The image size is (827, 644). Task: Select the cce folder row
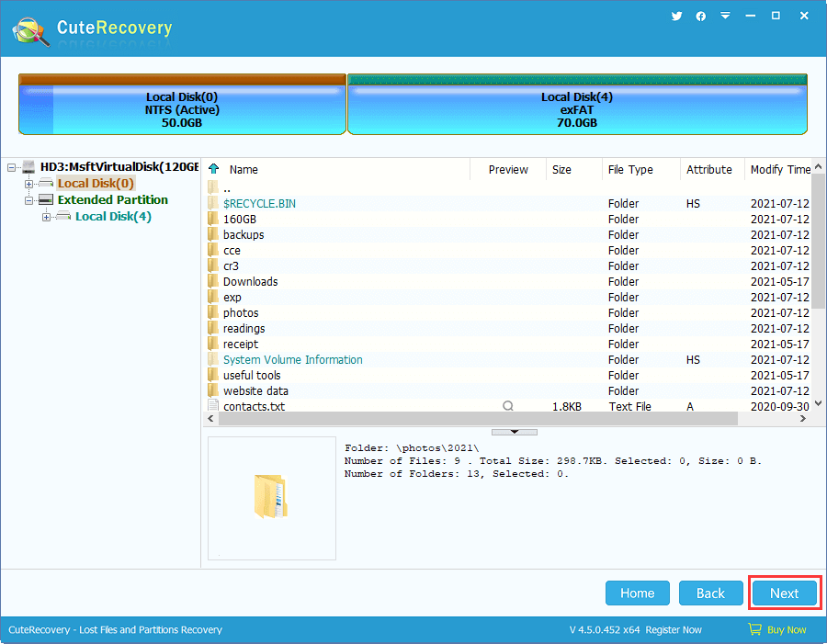(508, 250)
